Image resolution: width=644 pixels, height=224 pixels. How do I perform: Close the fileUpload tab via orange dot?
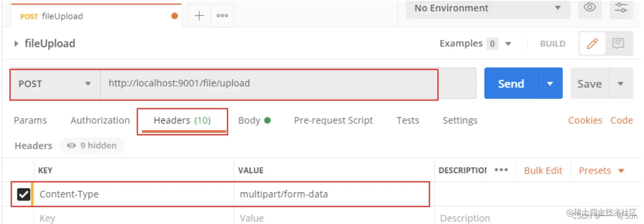click(175, 16)
